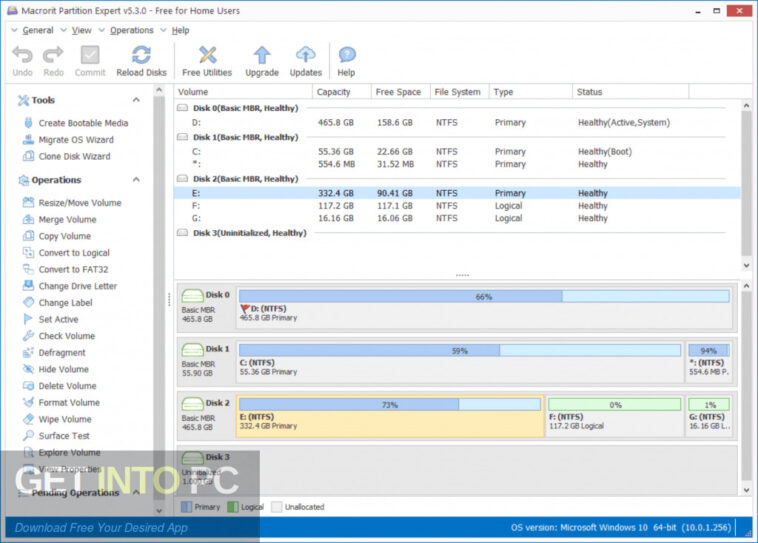The width and height of the screenshot is (758, 543).
Task: Click volume list scrollbar down arrow
Action: (x=746, y=265)
